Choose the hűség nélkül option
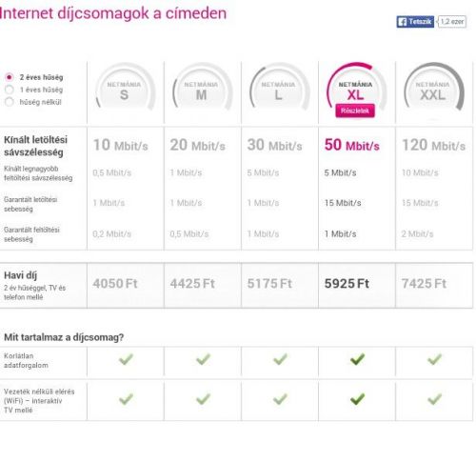This screenshot has height=463, width=476. click(x=10, y=102)
